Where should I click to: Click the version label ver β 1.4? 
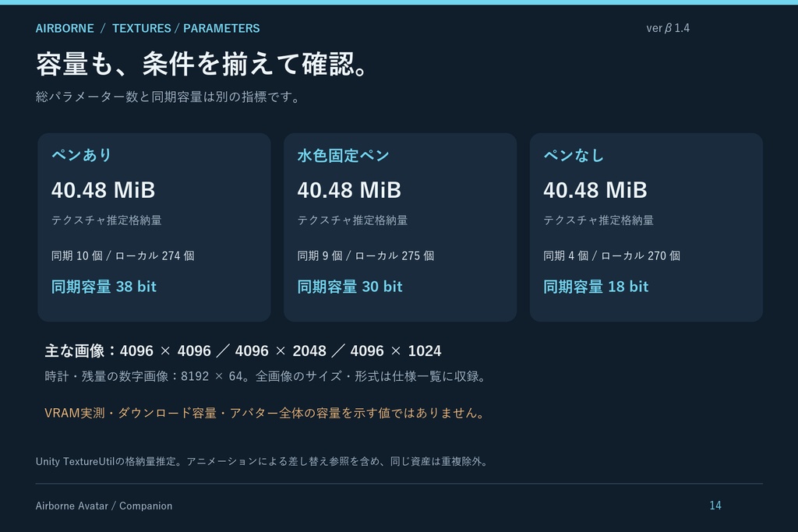[668, 28]
